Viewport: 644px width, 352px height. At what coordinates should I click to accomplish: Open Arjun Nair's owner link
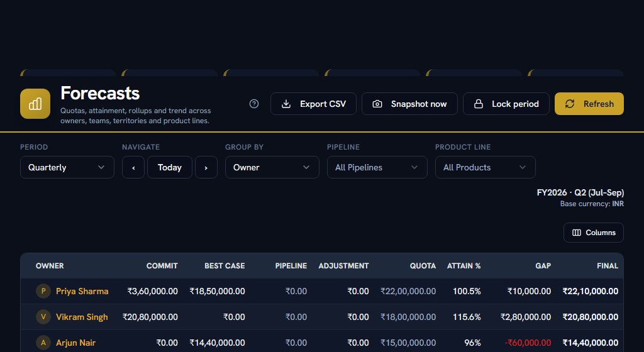[x=75, y=343]
